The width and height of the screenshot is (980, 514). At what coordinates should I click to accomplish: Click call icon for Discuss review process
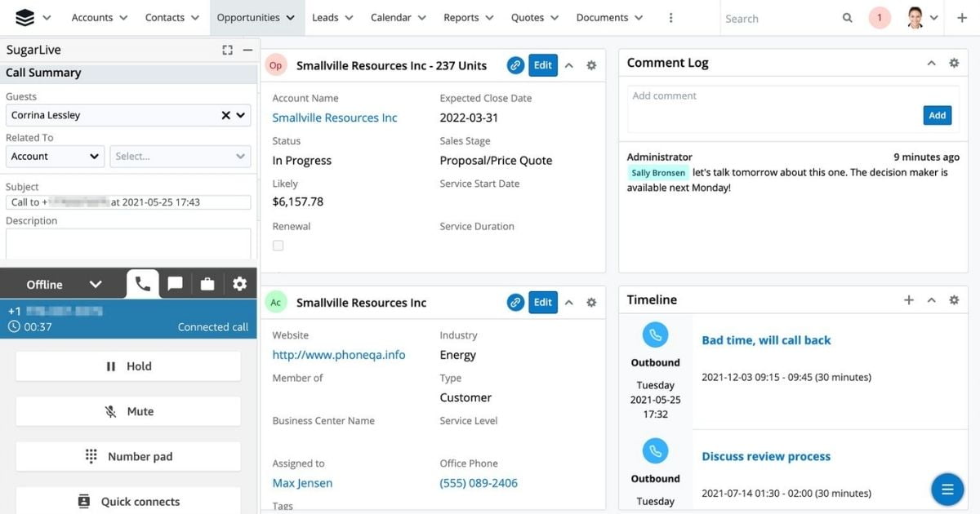tap(655, 450)
